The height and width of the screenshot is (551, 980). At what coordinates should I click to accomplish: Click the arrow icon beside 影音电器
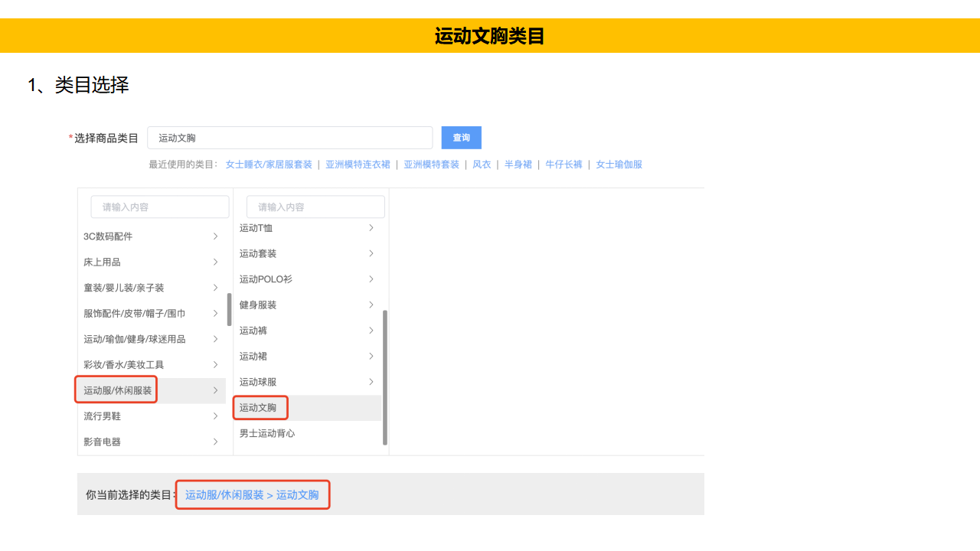[x=215, y=442]
